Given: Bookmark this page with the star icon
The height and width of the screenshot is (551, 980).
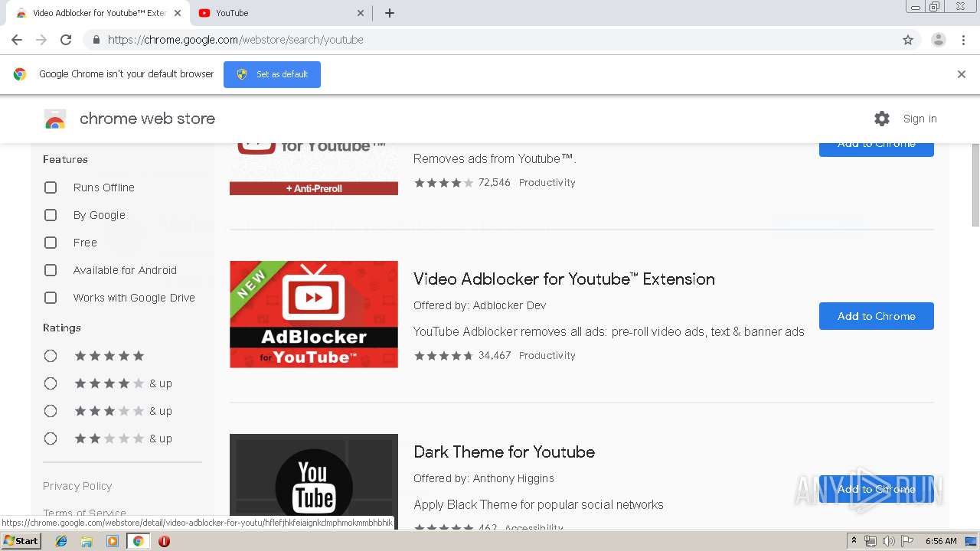Looking at the screenshot, I should [x=908, y=40].
